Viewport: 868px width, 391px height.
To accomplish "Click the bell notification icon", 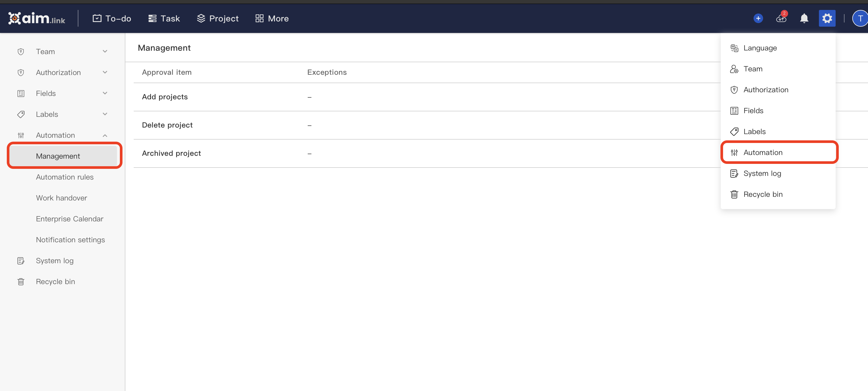I will 804,18.
